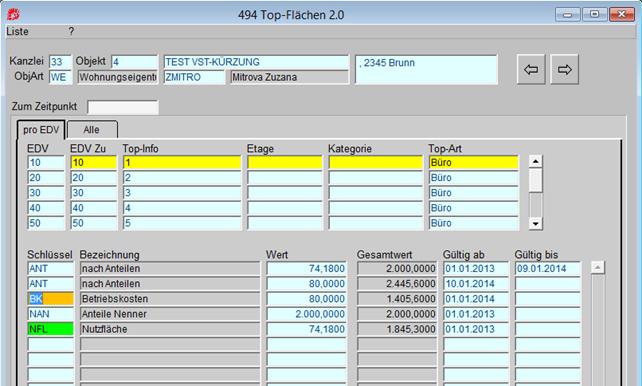Click Wert 80,0000 in Betriebskosten row

[307, 299]
